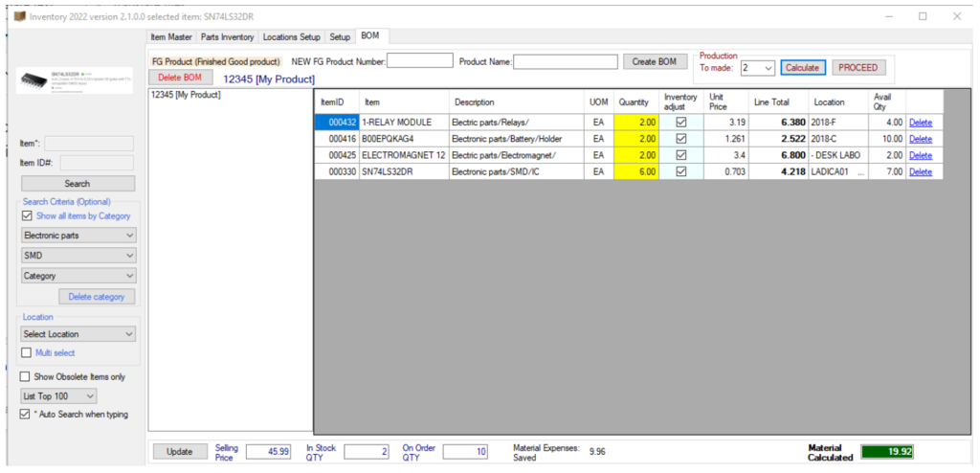980x473 pixels.
Task: Open the 'Electronic parts' category dropdown
Action: tap(78, 235)
